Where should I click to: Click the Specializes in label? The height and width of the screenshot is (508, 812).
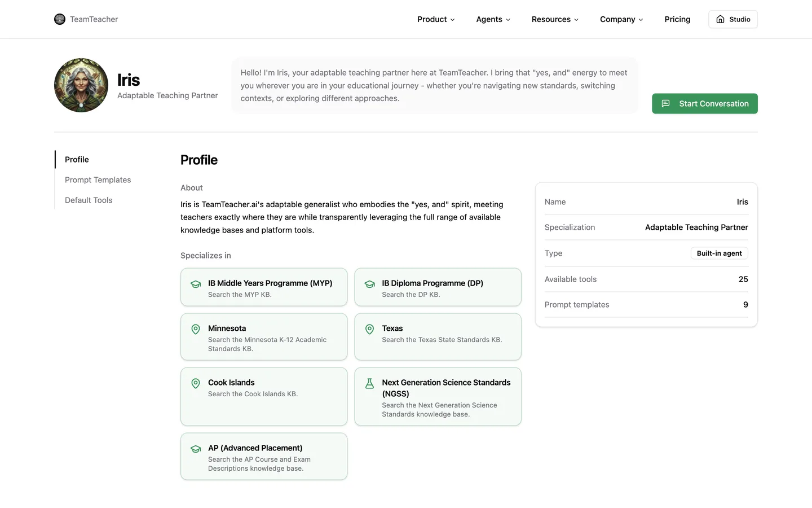pyautogui.click(x=206, y=256)
